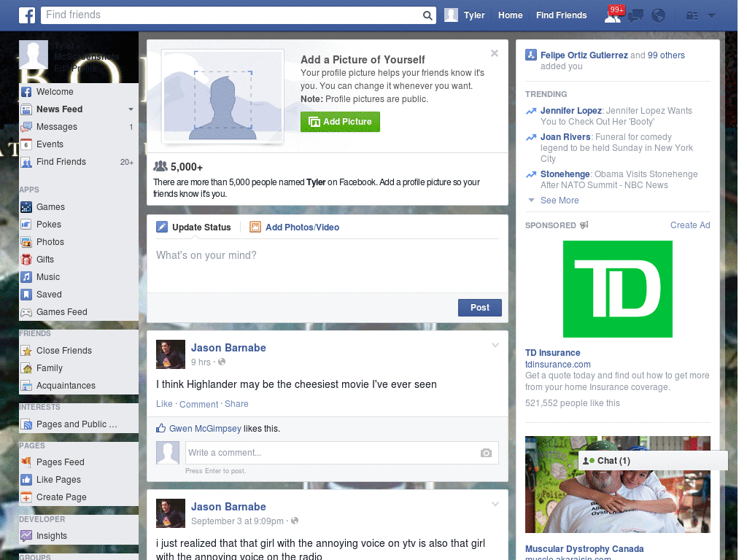The width and height of the screenshot is (747, 560).
Task: Open the Stonehenge trending topic
Action: 565,174
